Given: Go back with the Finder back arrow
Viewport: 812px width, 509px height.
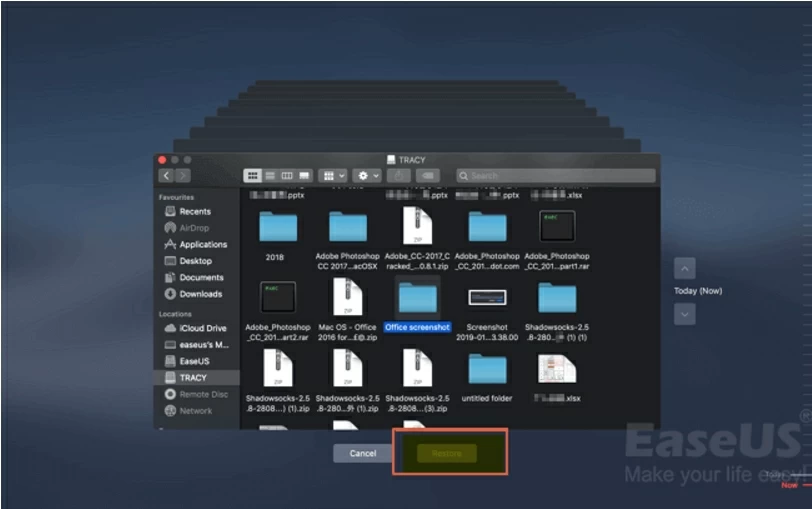Looking at the screenshot, I should 166,176.
